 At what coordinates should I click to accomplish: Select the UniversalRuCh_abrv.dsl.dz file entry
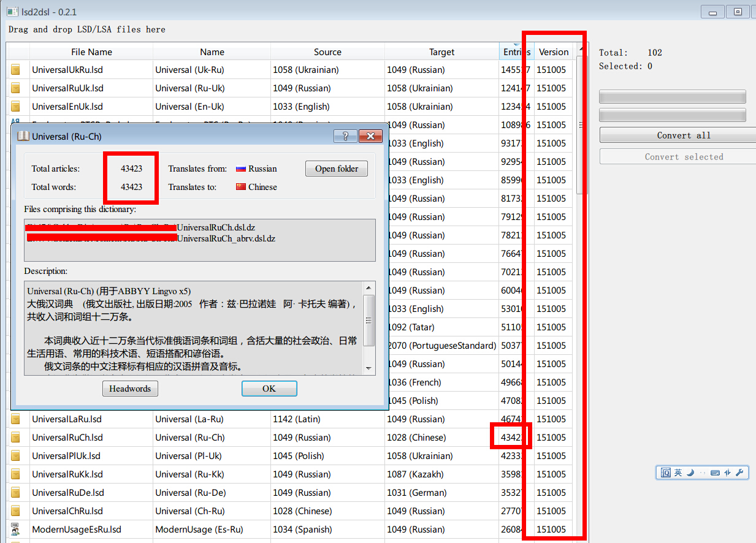(226, 238)
